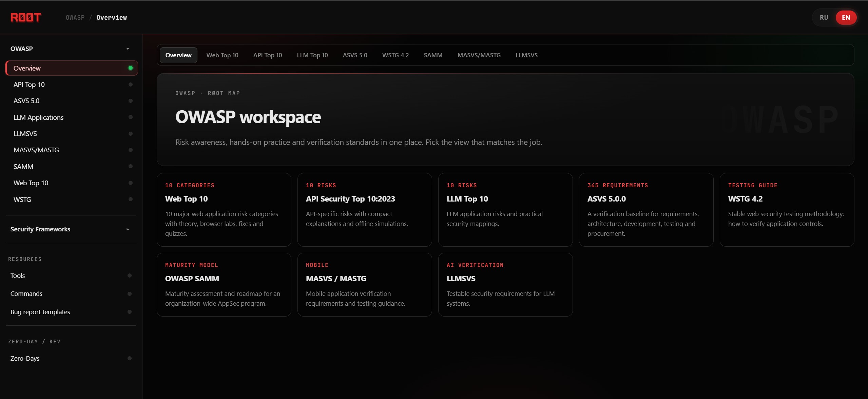This screenshot has width=868, height=399.
Task: Switch to the LLMSVS tab
Action: [526, 55]
